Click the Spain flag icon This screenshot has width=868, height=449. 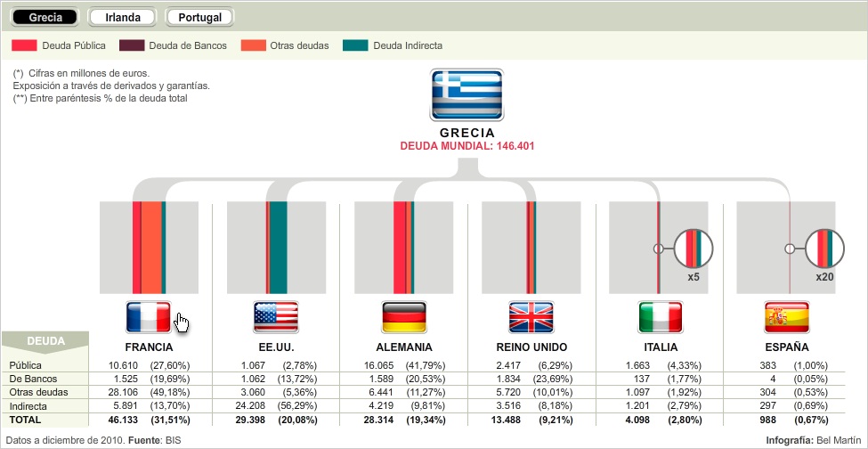(x=787, y=317)
